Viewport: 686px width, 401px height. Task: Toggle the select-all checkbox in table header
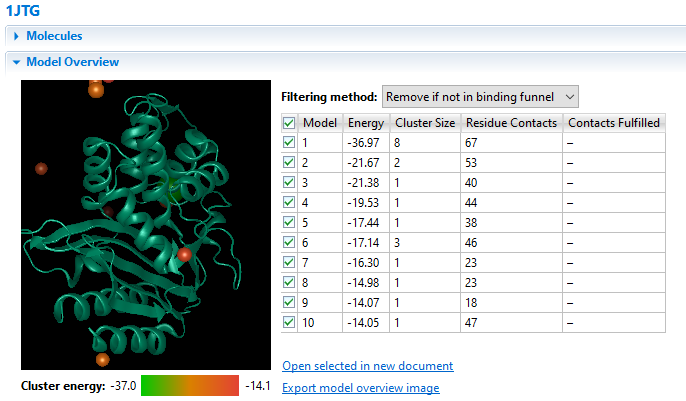click(289, 123)
